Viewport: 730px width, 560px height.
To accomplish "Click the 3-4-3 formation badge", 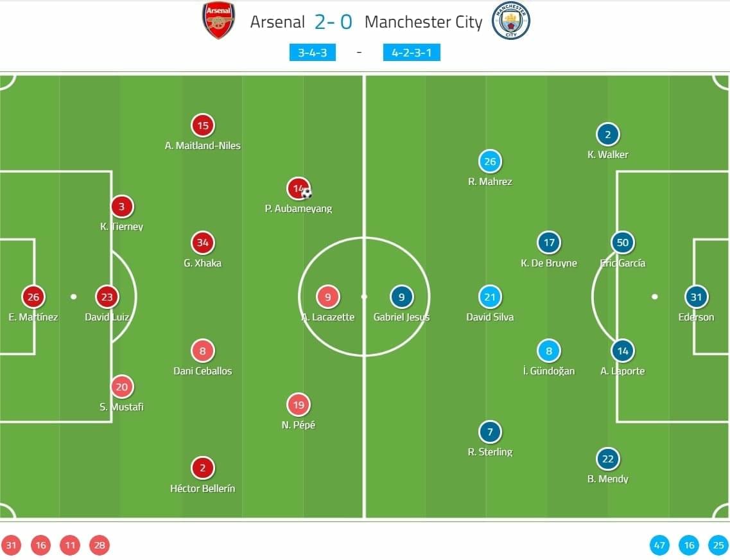I will (x=313, y=53).
